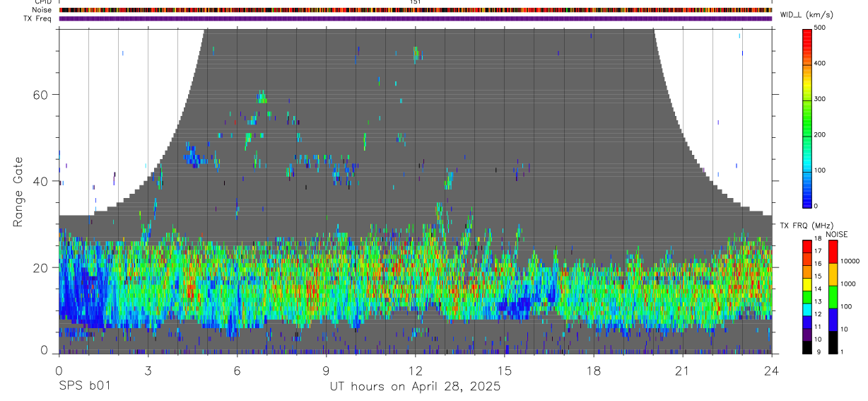Click the Noise row label
Screen dimensions: 868x401
point(42,10)
